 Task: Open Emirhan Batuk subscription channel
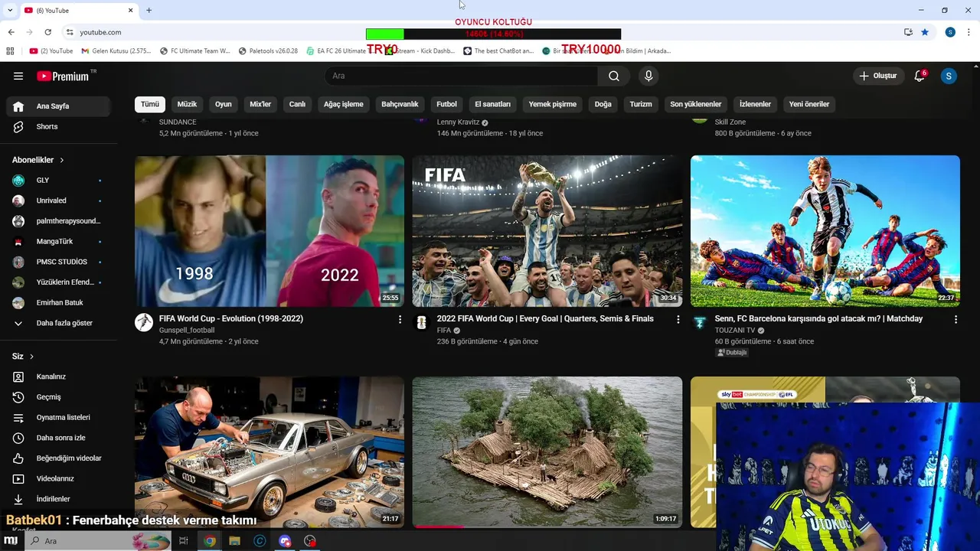pyautogui.click(x=58, y=303)
